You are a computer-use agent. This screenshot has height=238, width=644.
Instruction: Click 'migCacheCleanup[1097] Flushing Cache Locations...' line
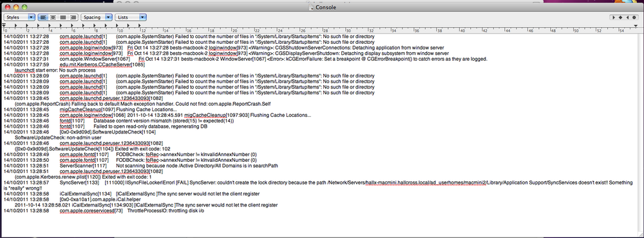[118, 110]
